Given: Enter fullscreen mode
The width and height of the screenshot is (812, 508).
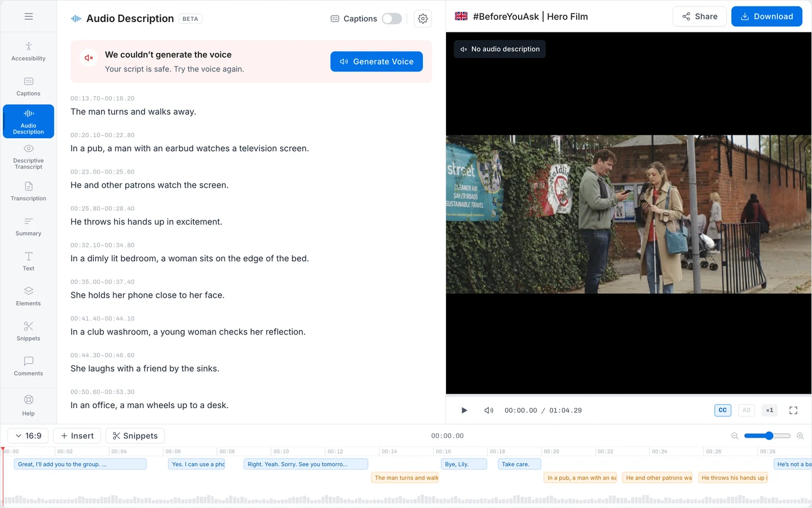Looking at the screenshot, I should coord(793,410).
